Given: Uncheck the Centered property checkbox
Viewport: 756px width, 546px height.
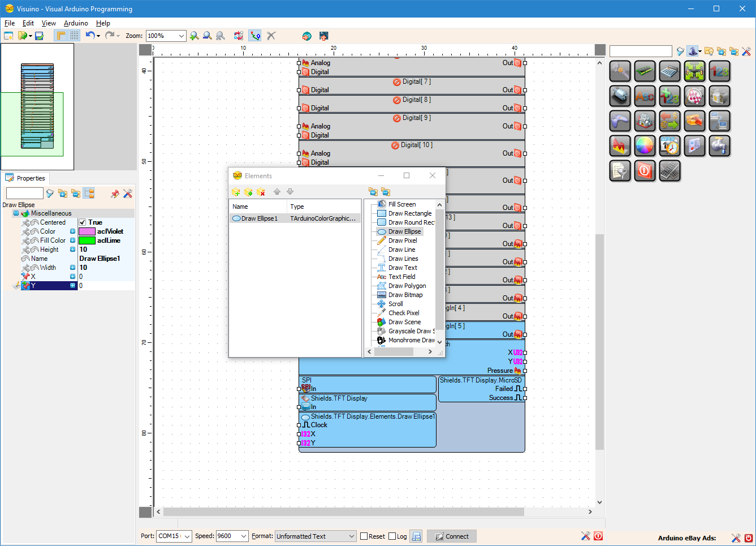Looking at the screenshot, I should tap(82, 222).
